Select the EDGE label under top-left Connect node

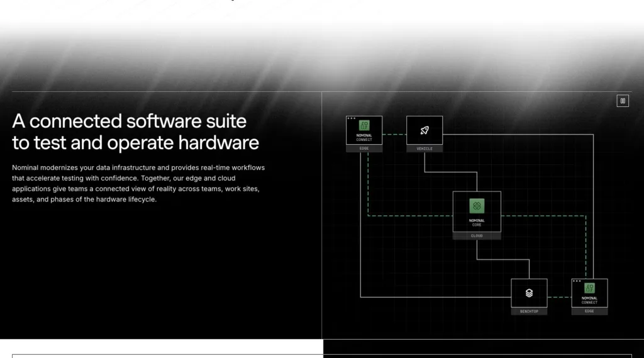coord(364,148)
